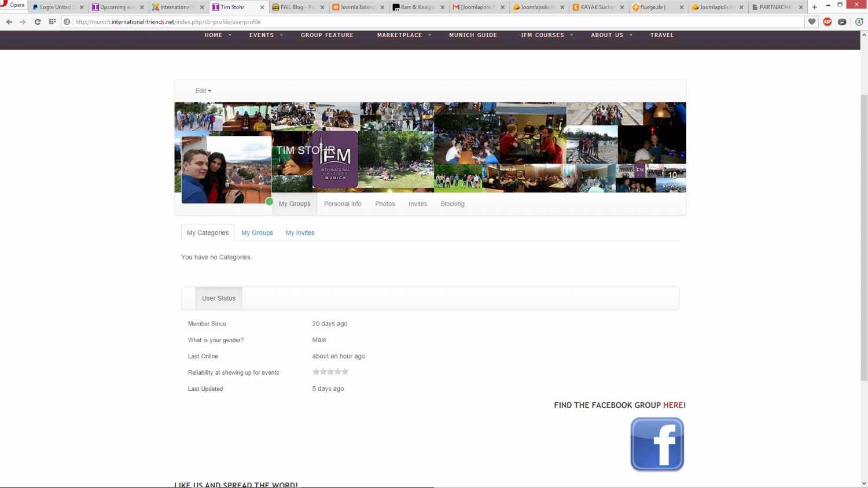This screenshot has width=868, height=488.
Task: Click the reliability star rating
Action: [x=330, y=372]
